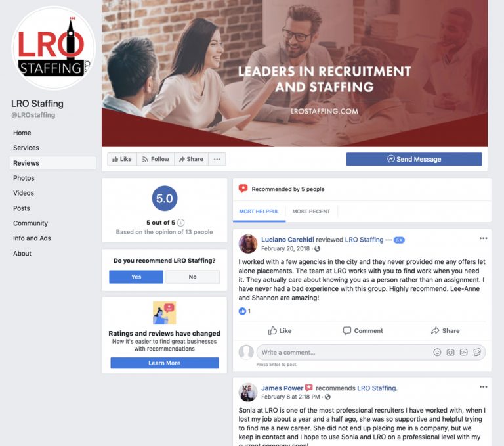
Task: Click the info icon beside 5 out of 5
Action: 181,223
